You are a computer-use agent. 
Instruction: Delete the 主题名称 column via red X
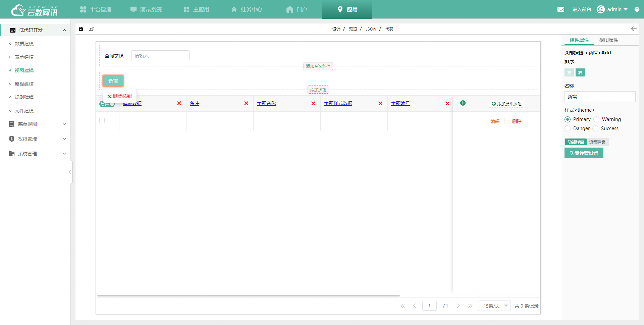tap(313, 103)
